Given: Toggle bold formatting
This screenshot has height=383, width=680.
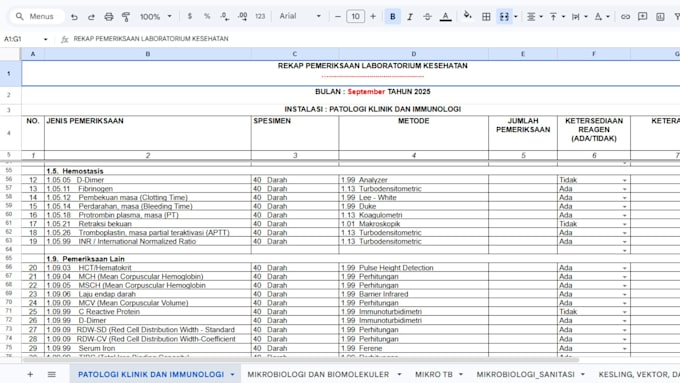Looking at the screenshot, I should [392, 16].
